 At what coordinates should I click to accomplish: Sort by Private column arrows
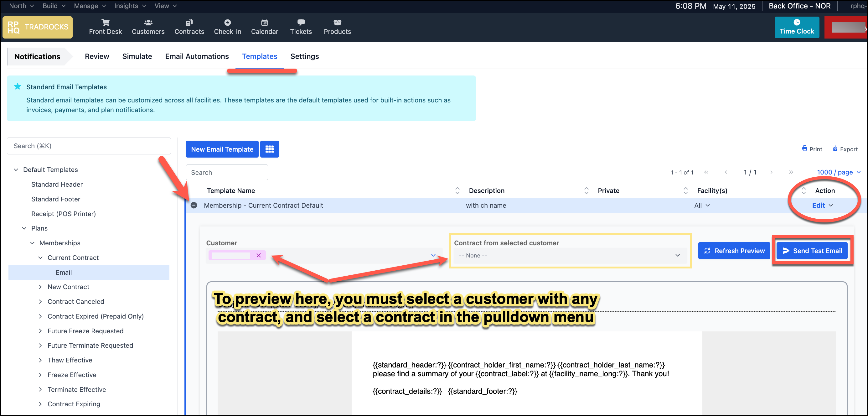pos(685,190)
